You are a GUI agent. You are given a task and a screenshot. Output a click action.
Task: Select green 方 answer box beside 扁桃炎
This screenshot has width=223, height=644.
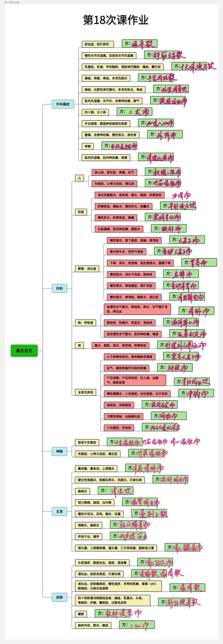click(x=115, y=491)
